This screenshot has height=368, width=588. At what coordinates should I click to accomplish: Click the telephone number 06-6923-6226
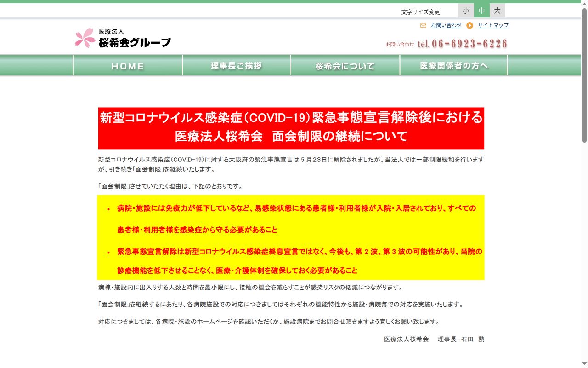[x=469, y=44]
